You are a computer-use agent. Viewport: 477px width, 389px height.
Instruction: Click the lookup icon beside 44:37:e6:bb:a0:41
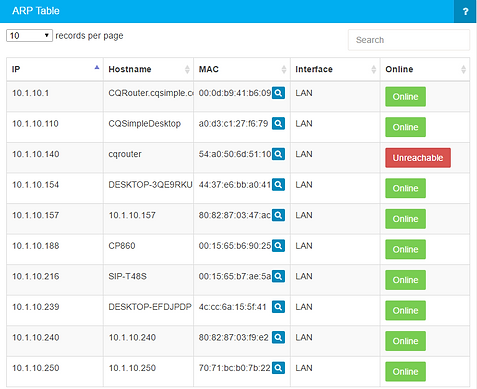click(x=278, y=185)
